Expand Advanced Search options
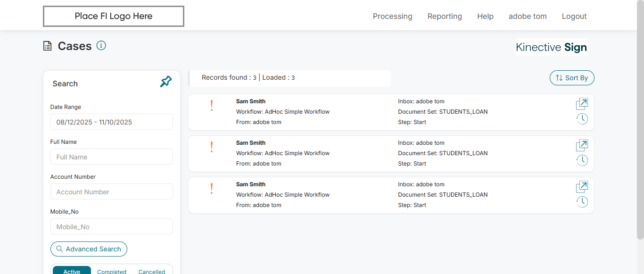This screenshot has height=274, width=644. 89,249
